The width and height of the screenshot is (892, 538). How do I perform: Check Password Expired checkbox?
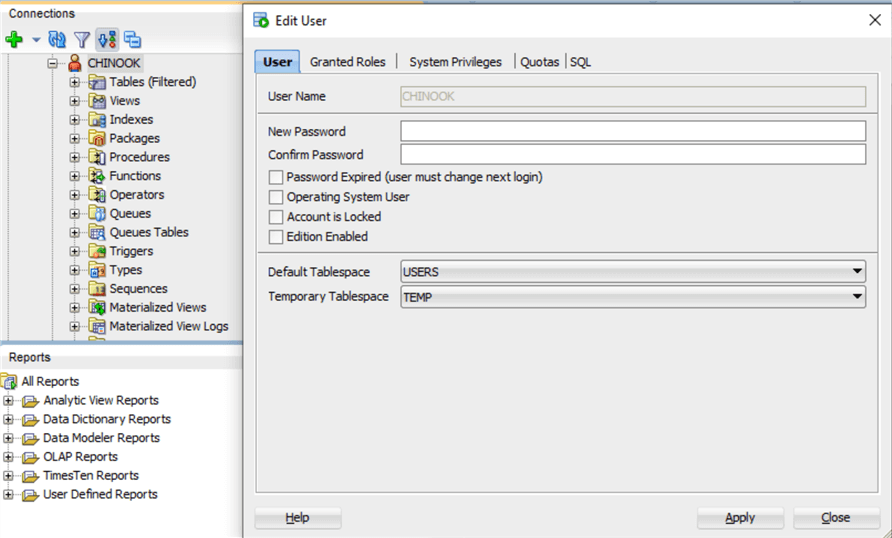(x=276, y=177)
